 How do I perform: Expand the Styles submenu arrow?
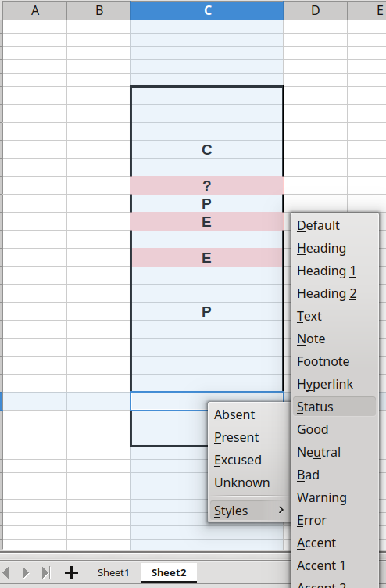pos(281,510)
